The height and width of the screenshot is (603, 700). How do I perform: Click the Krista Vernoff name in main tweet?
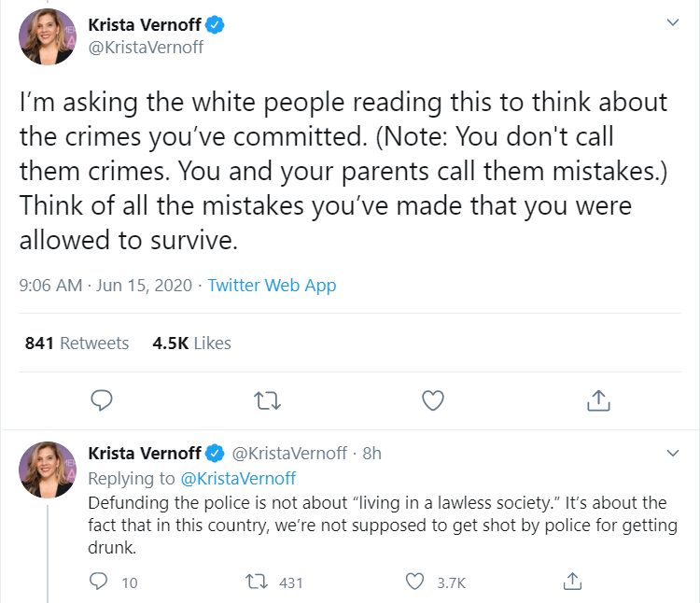[145, 25]
